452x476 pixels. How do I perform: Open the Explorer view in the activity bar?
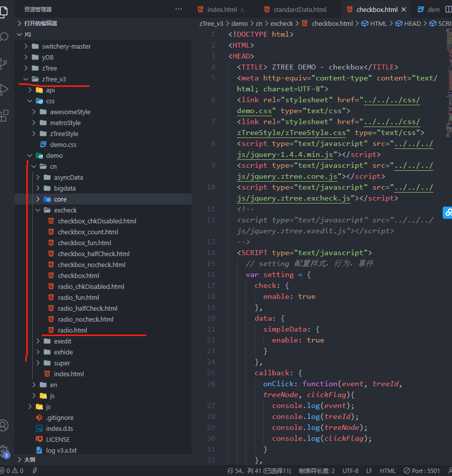(x=3, y=11)
